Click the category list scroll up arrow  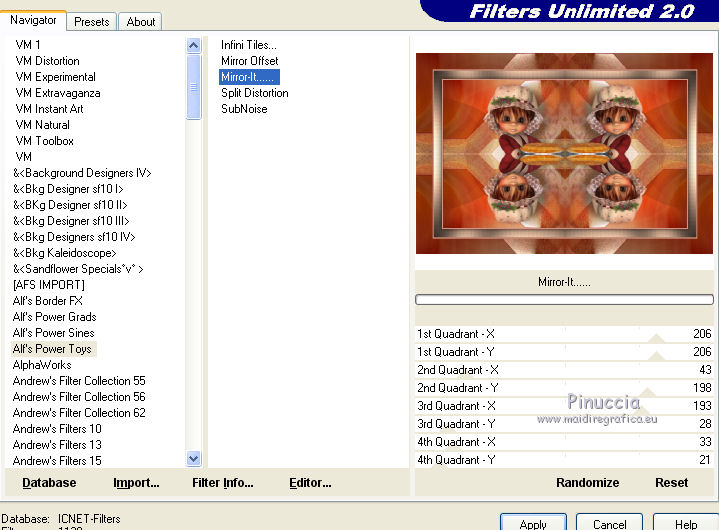[194, 45]
